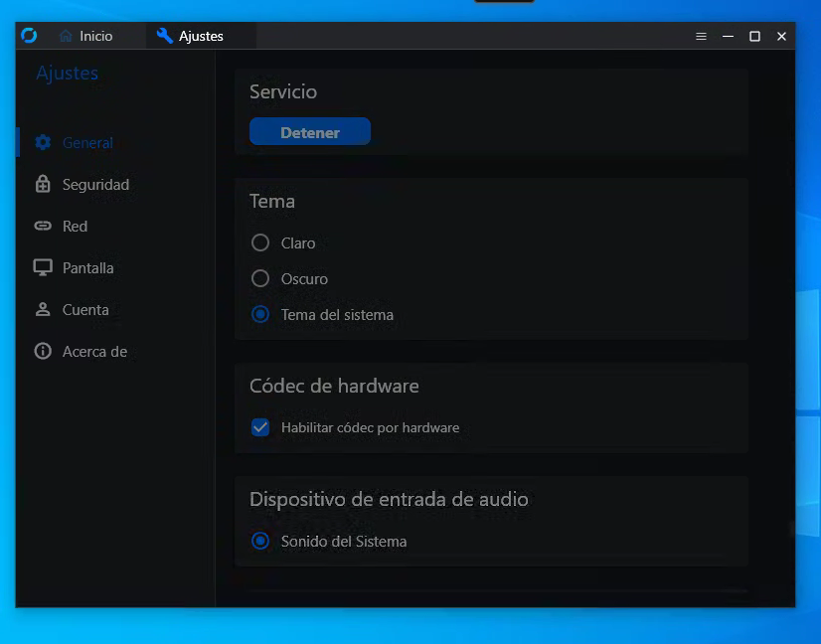The image size is (821, 644).
Task: Click the wrench icon on the Ajustes tab
Action: tap(164, 35)
